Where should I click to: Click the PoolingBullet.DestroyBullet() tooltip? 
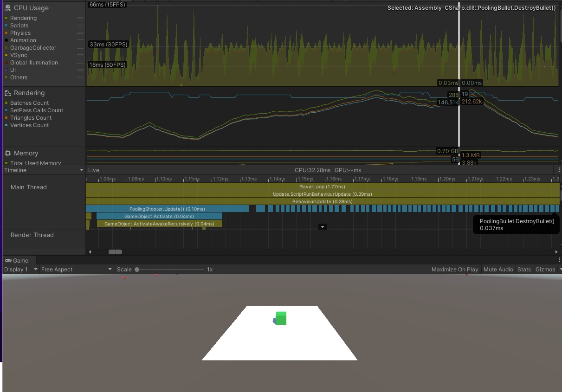pos(517,225)
